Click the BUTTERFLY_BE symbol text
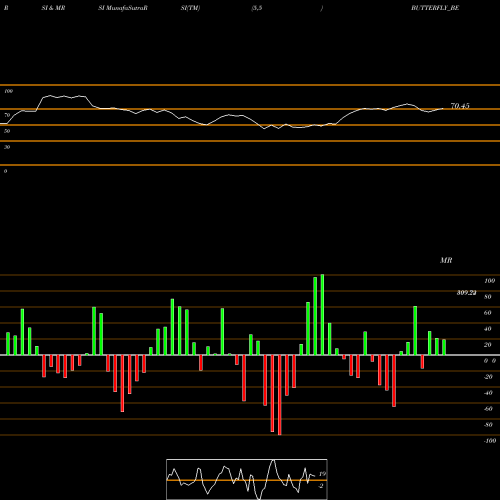Image resolution: width=500 pixels, height=500 pixels. (435, 8)
